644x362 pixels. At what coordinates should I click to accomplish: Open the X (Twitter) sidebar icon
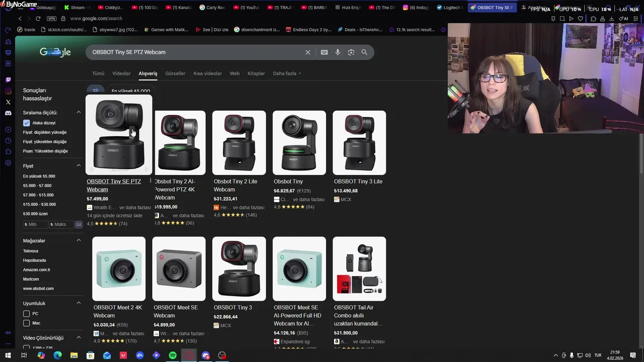point(8,102)
